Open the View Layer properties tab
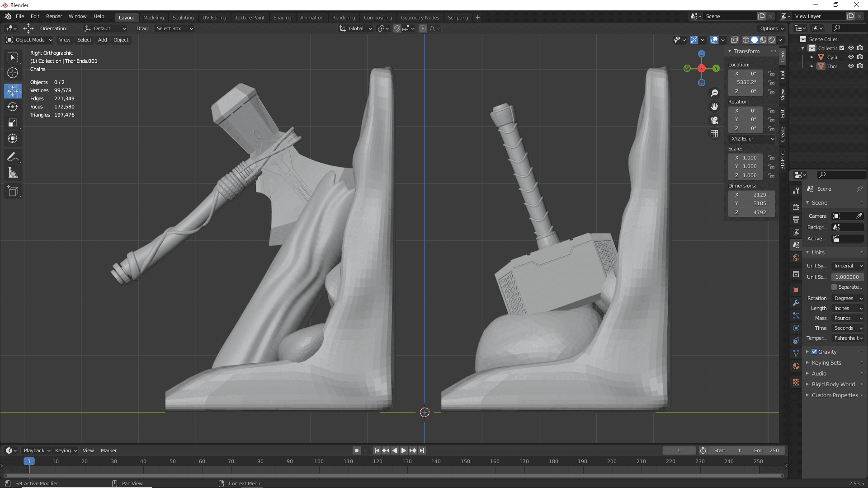Viewport: 868px width, 488px height. (x=796, y=232)
